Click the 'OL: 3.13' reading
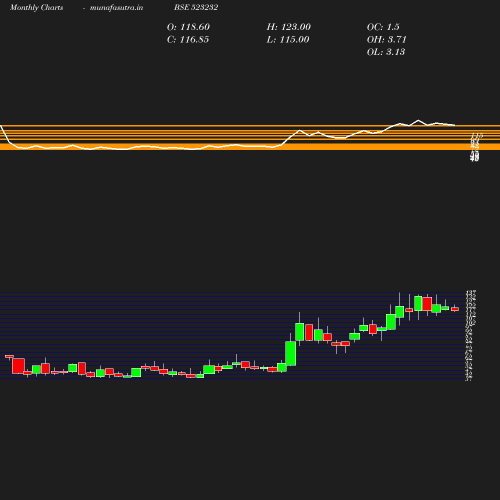The width and height of the screenshot is (500, 500). click(386, 52)
